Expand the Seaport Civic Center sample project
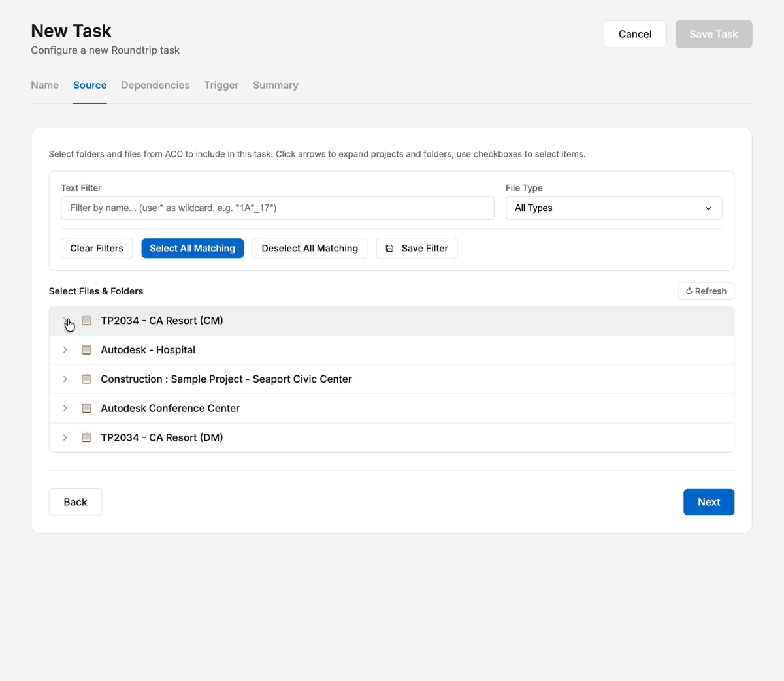Screen dimensions: 784x681 pos(65,379)
